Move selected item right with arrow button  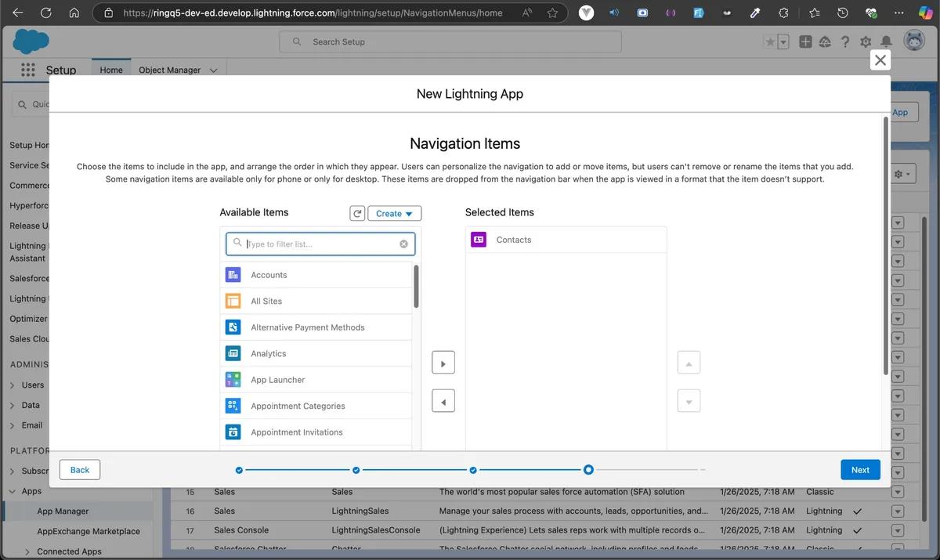pyautogui.click(x=443, y=363)
